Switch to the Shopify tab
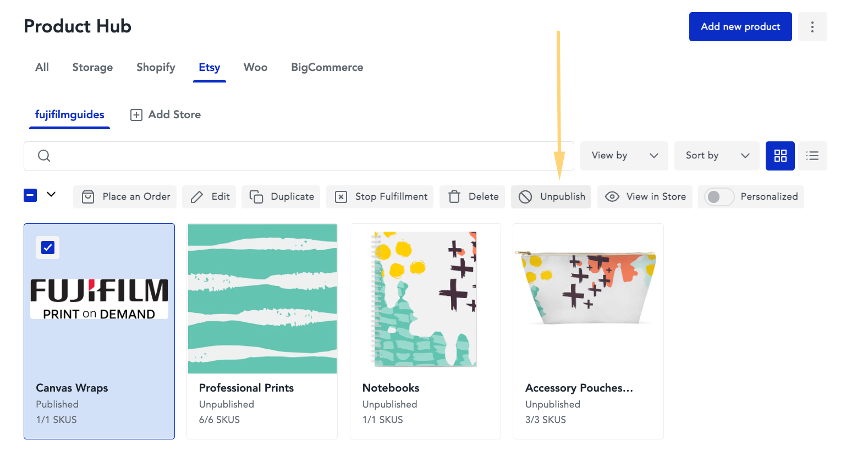868x451 pixels. 156,67
